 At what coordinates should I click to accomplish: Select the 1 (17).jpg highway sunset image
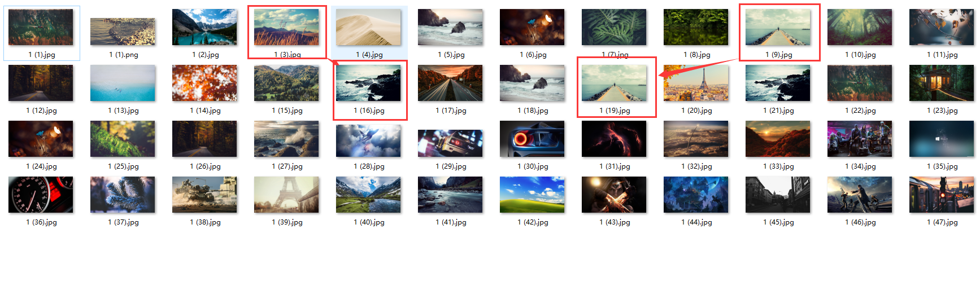pyautogui.click(x=450, y=83)
